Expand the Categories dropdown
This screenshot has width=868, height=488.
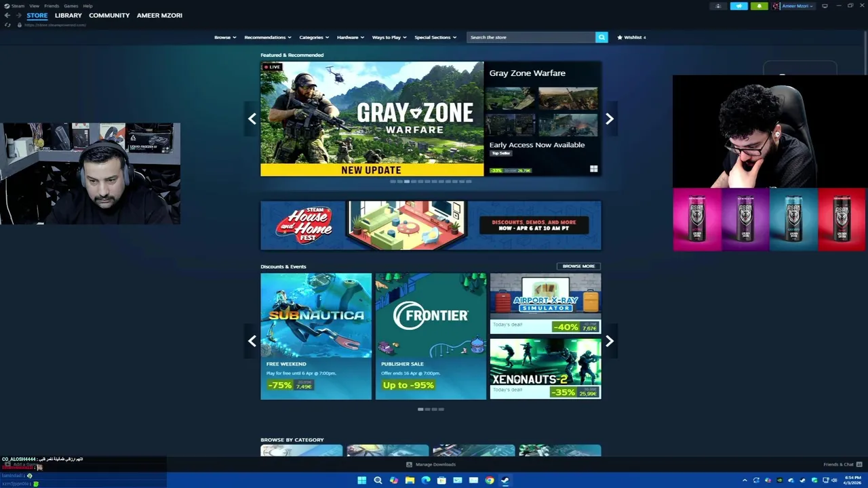(314, 37)
